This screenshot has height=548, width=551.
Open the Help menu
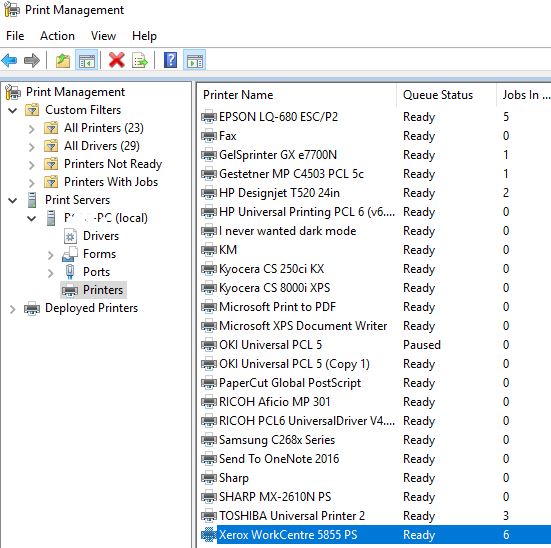click(x=144, y=36)
